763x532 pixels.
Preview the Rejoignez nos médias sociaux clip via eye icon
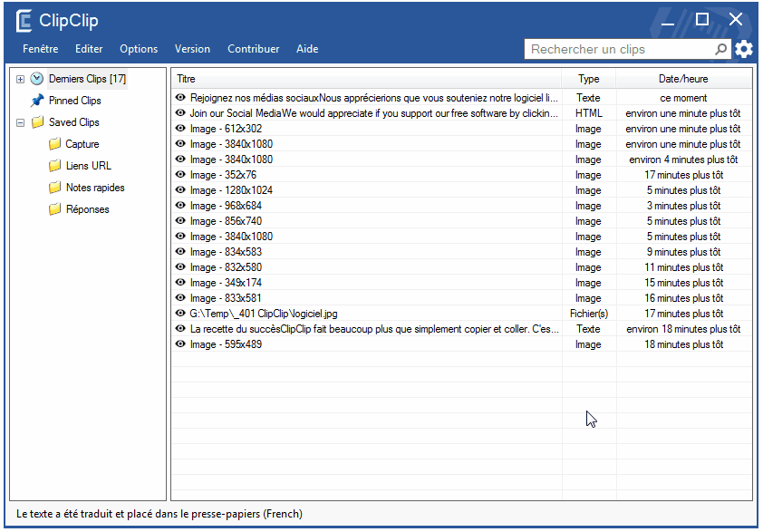180,97
